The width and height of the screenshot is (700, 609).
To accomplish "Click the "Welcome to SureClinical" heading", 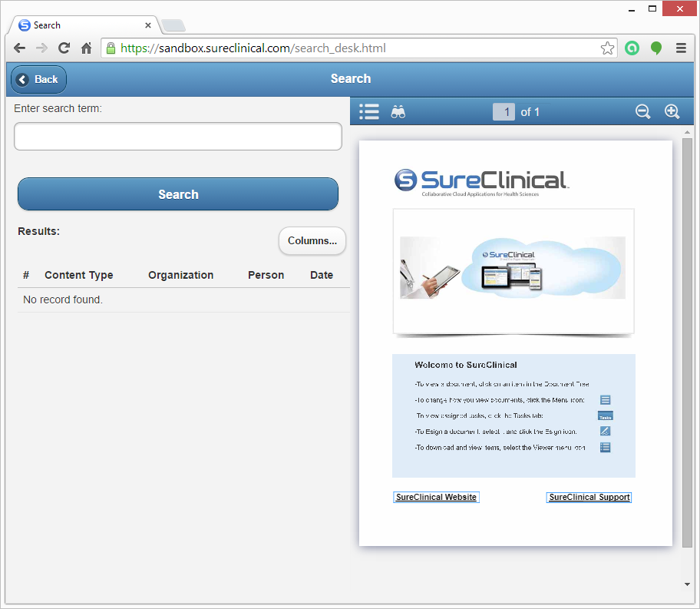I will coord(466,365).
